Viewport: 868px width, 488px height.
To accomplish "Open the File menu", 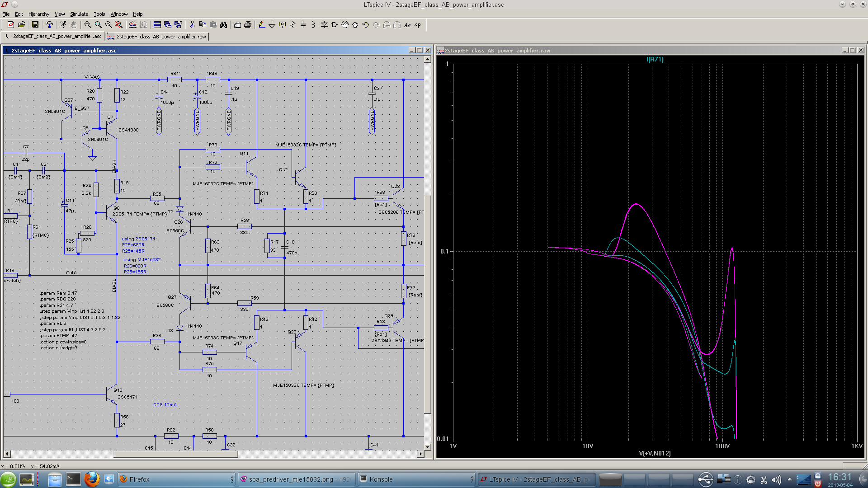I will click(x=6, y=14).
